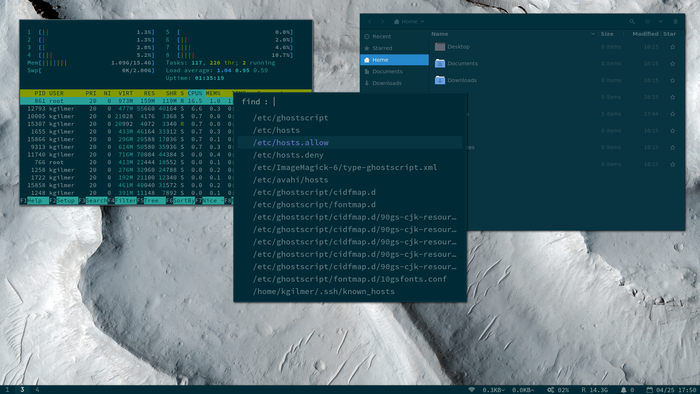Select /etc/ghostscript/cidfmap.d result
Viewport: 700px width, 394px height.
point(350,192)
